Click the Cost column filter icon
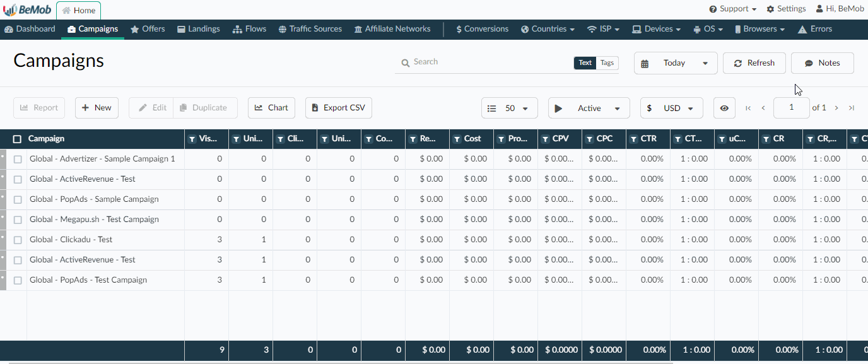Viewport: 868px width, 364px height. coord(457,139)
